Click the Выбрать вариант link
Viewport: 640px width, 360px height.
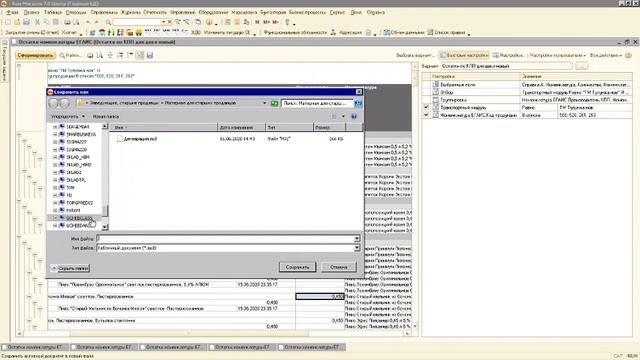[x=415, y=55]
